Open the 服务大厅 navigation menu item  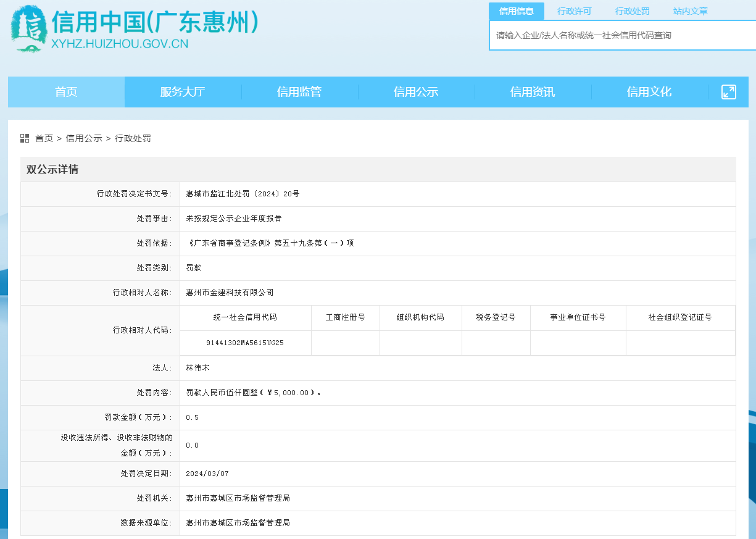[183, 92]
